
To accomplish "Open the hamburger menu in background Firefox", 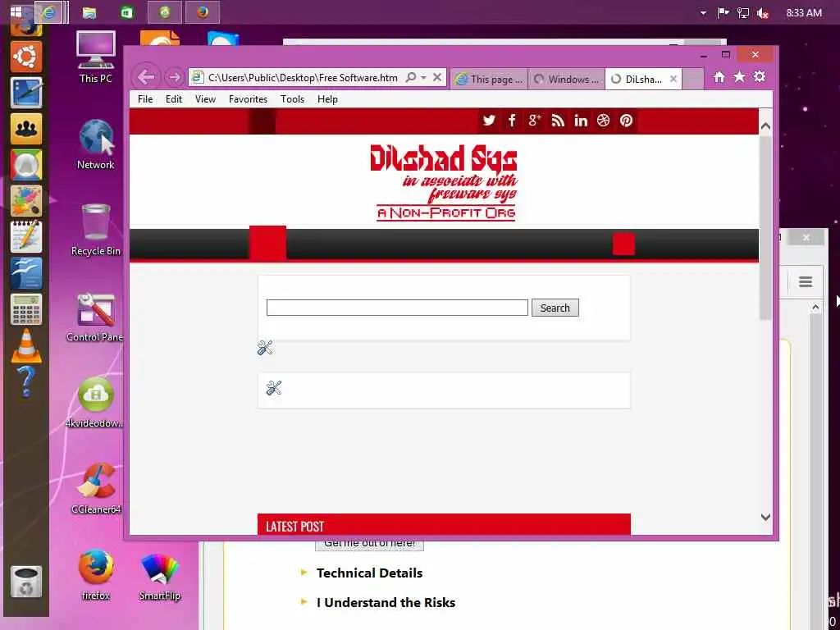I will (806, 282).
